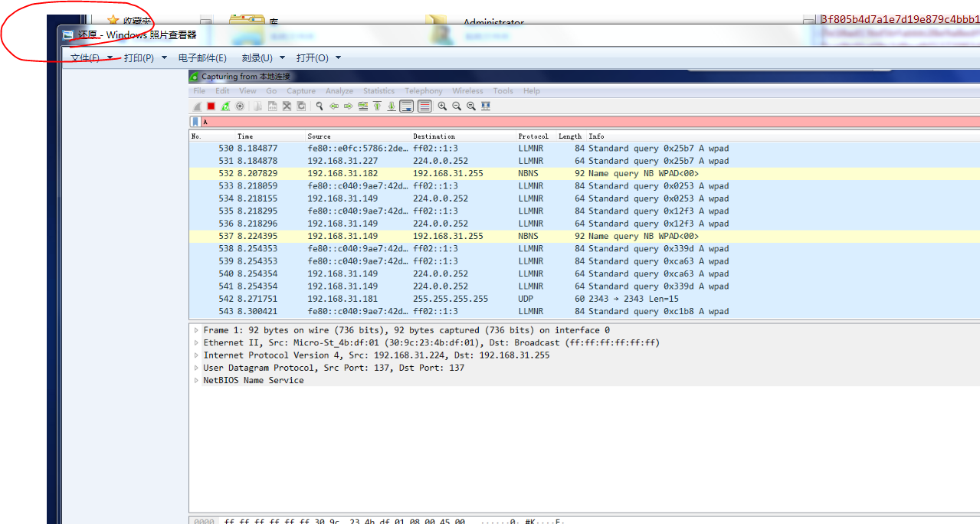
Task: Click the green restart capture icon
Action: 225,106
